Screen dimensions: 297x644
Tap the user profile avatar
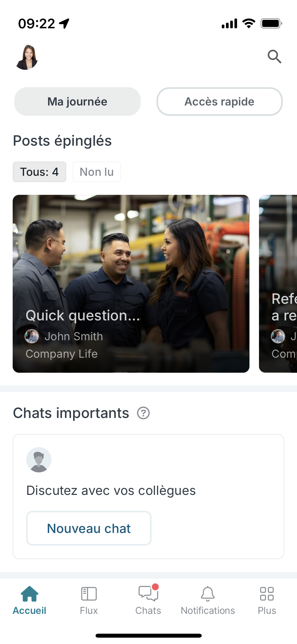27,57
